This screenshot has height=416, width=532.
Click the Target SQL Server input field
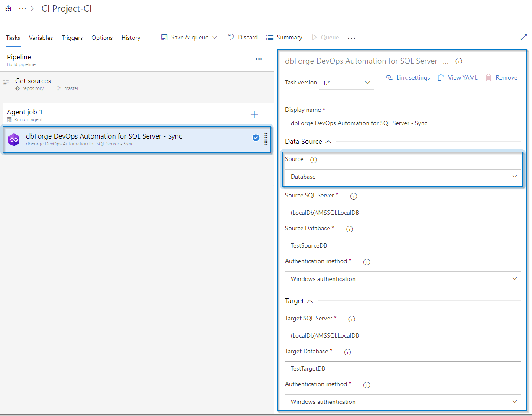tap(403, 335)
